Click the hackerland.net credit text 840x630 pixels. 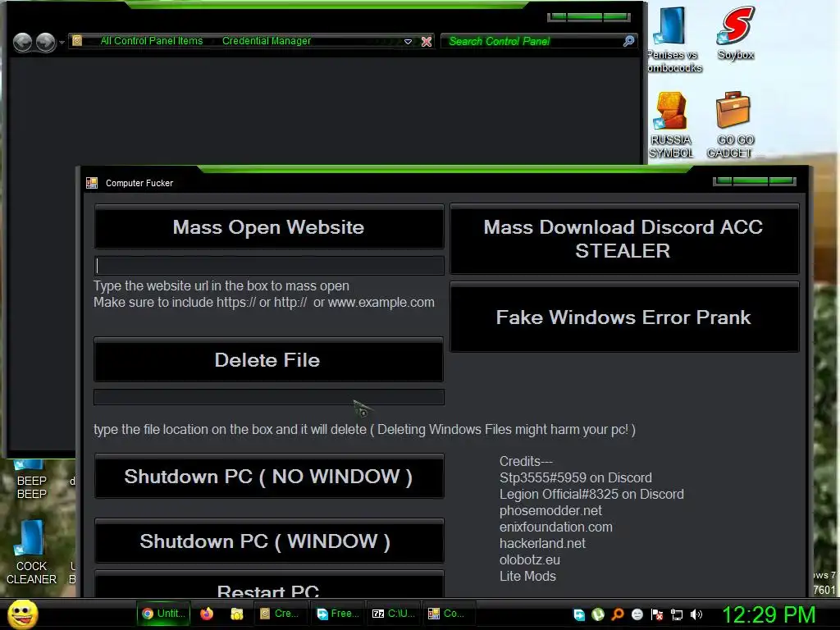(x=543, y=543)
